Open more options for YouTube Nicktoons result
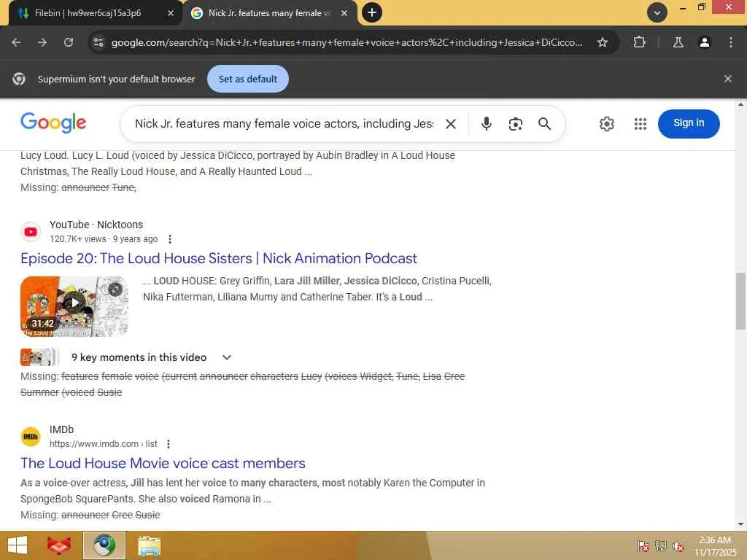 169,239
